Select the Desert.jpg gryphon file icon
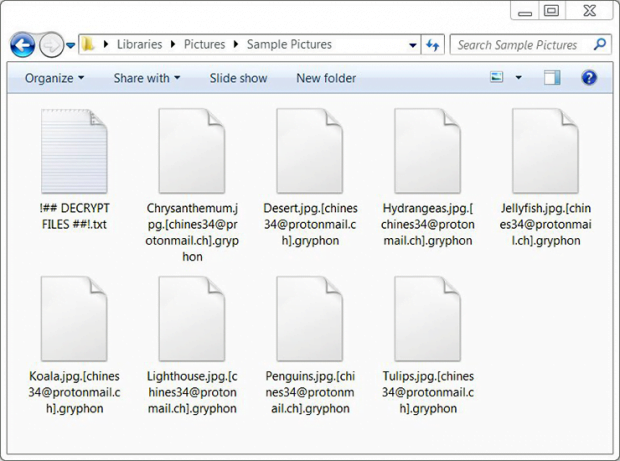Screen dimensions: 620x461 [x=310, y=151]
